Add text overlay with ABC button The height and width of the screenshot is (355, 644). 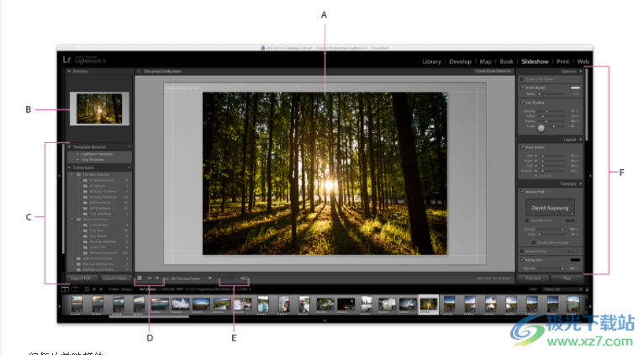244,278
